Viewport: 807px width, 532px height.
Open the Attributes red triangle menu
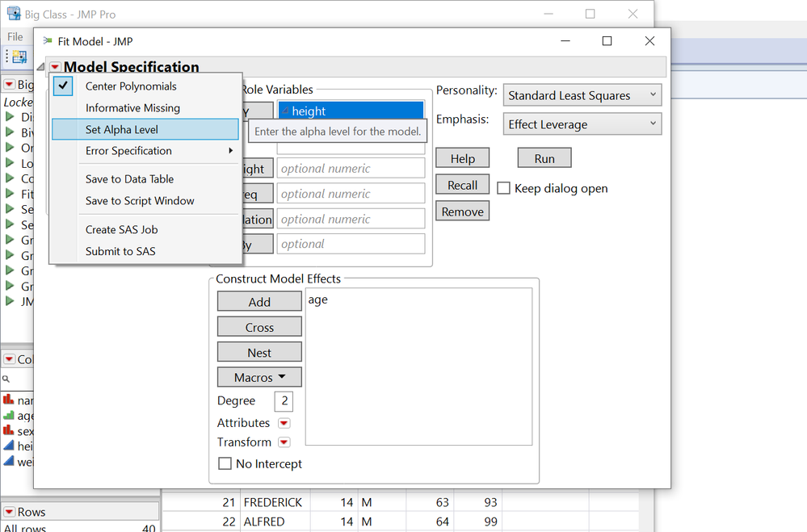284,423
